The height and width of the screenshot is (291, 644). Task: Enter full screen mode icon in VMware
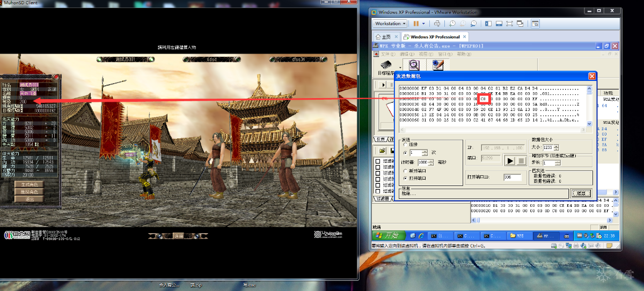(509, 24)
